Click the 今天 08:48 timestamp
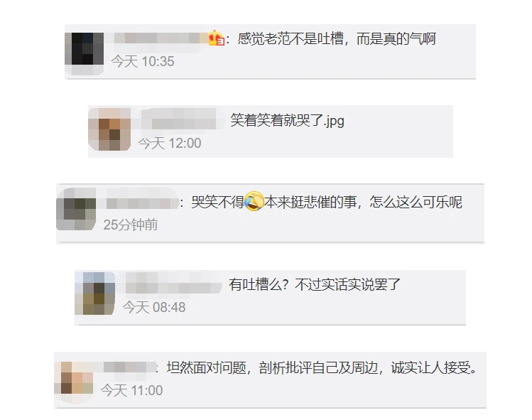This screenshot has height=420, width=532. [x=154, y=307]
